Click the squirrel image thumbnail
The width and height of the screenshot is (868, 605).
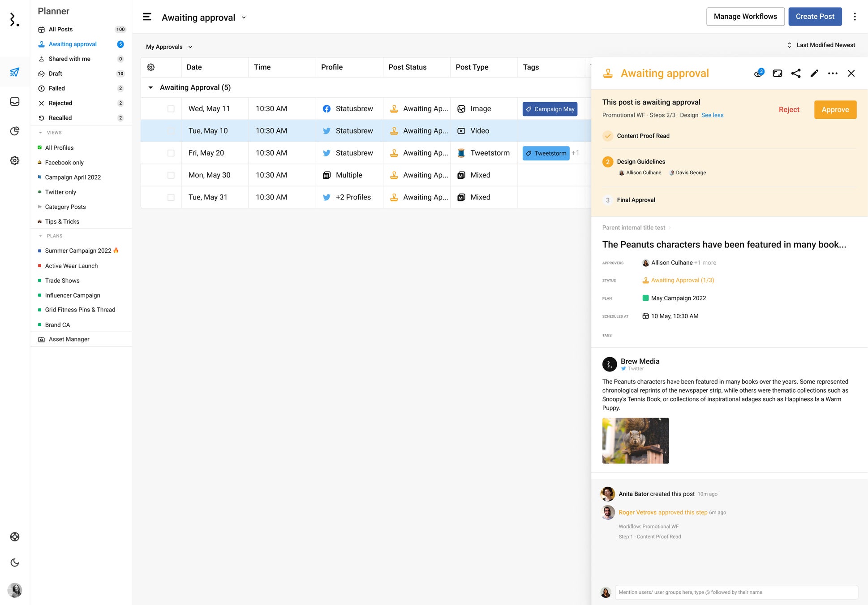[635, 441]
